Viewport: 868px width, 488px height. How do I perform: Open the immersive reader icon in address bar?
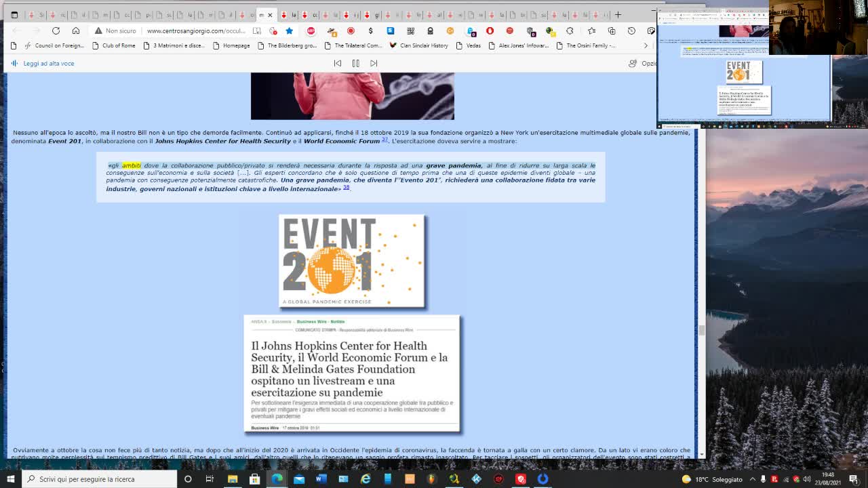click(x=257, y=30)
